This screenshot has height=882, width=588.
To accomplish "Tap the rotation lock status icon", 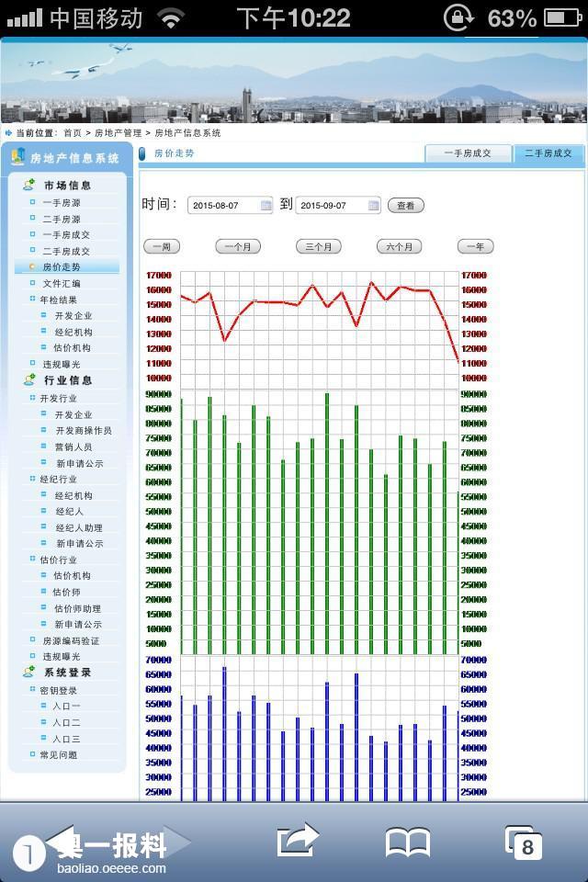I will coord(458,17).
